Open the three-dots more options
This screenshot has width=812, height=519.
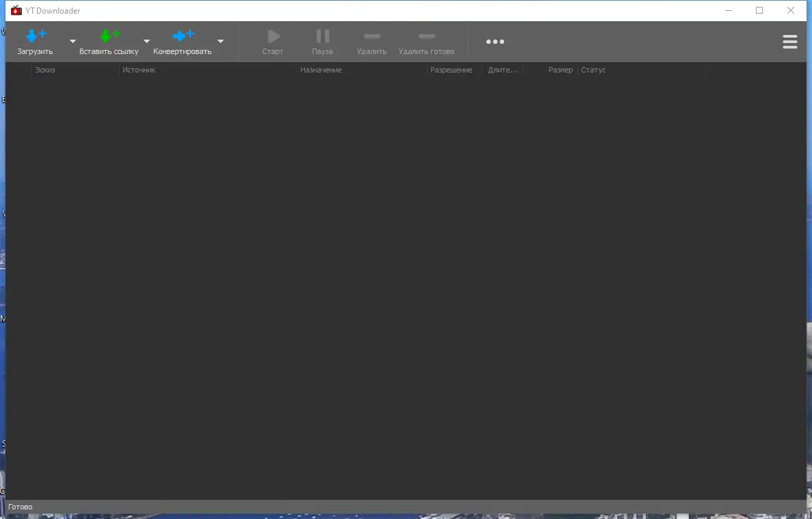[495, 42]
